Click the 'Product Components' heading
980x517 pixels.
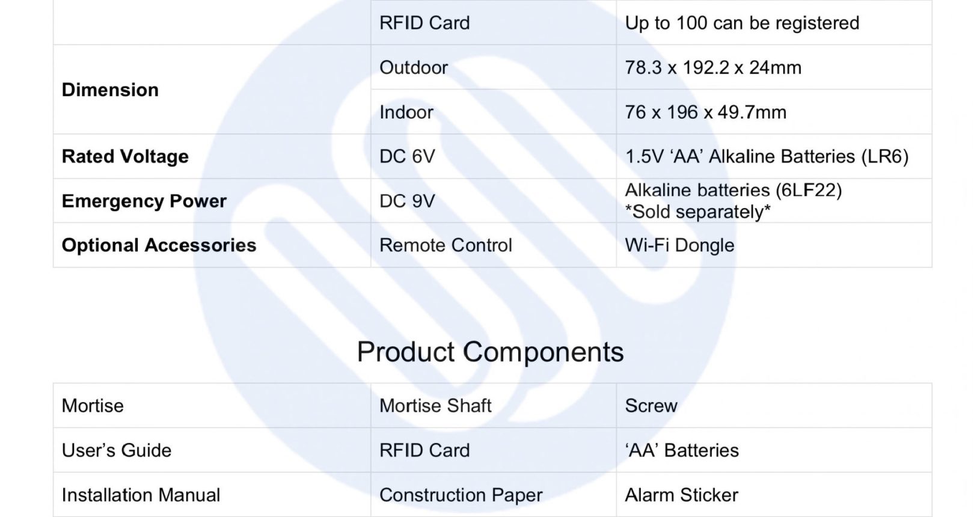click(x=490, y=352)
